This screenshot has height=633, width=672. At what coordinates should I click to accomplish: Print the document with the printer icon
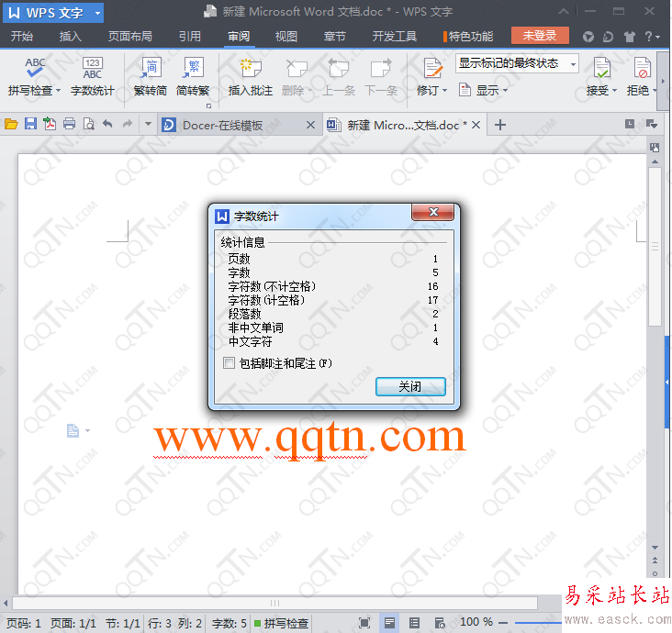click(x=69, y=124)
